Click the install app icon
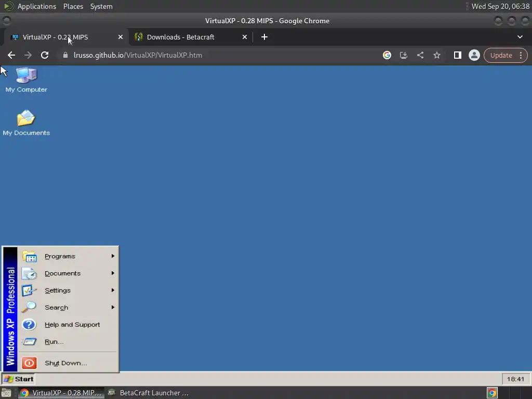532x399 pixels. point(403,55)
